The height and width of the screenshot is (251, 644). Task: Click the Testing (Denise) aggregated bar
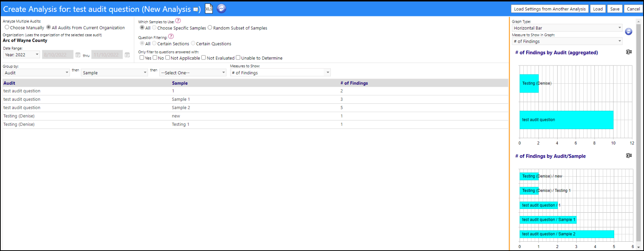click(529, 83)
